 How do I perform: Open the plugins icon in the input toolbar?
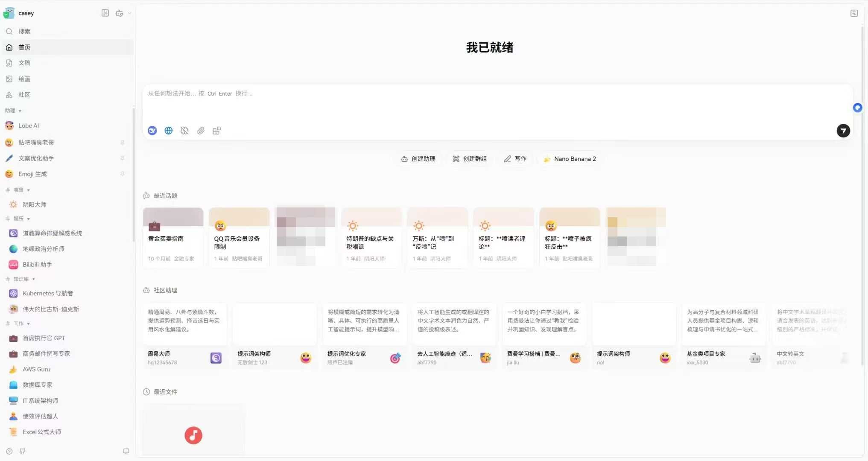216,131
